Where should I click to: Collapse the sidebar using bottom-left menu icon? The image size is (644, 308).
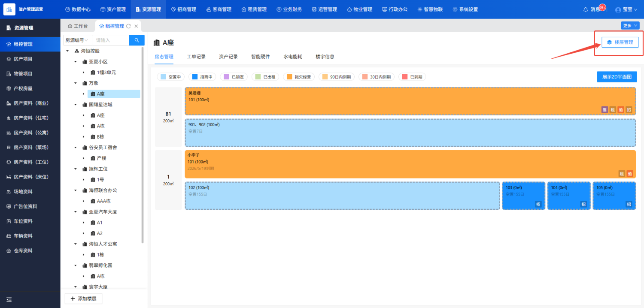tap(9, 299)
